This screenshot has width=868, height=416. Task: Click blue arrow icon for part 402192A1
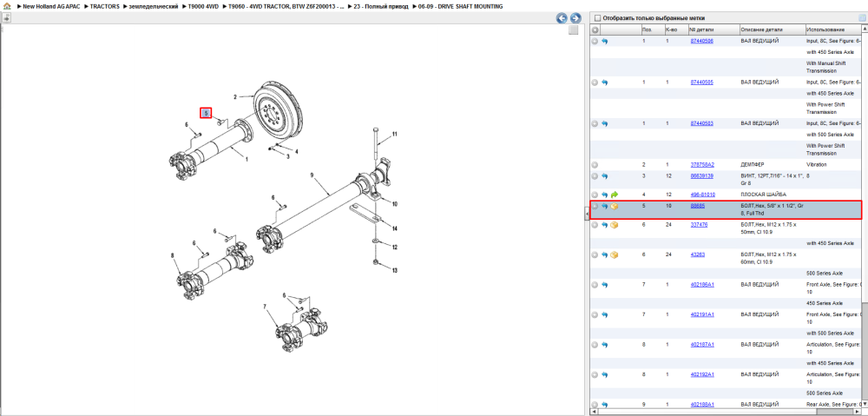(604, 374)
